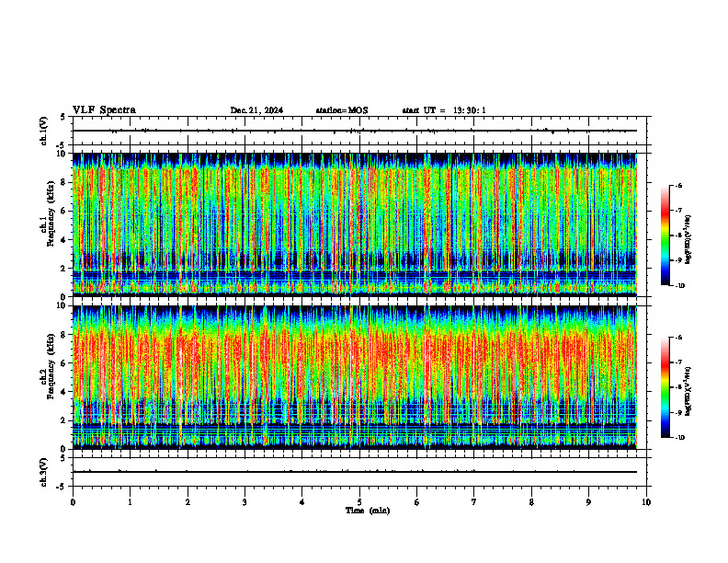Click the time axis tick label '1'
The image size is (728, 563).
pyautogui.click(x=130, y=502)
